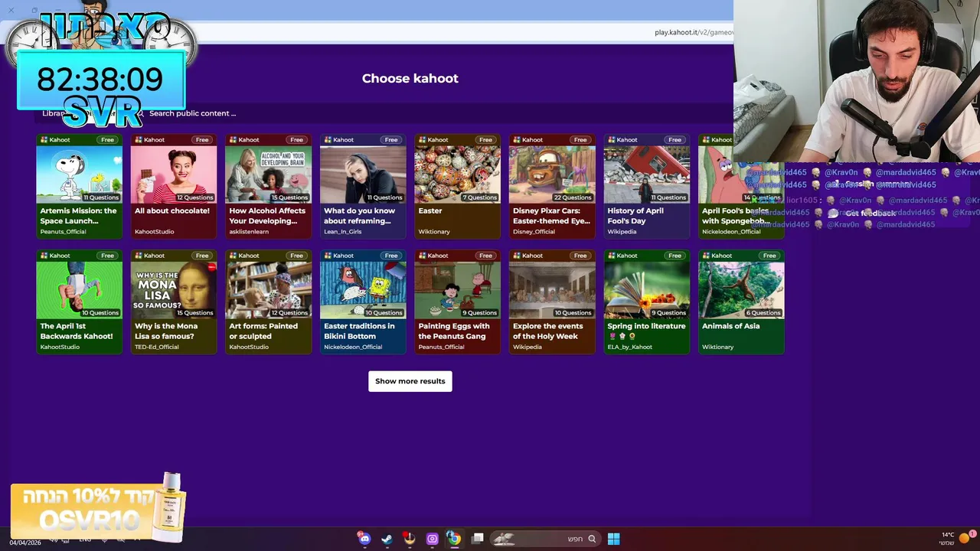This screenshot has height=551, width=980.
Task: Switch to the Library tab
Action: tap(54, 113)
